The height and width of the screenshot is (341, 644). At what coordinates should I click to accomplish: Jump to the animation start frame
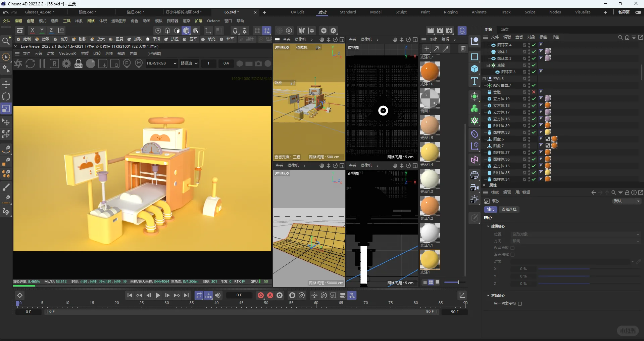click(x=130, y=295)
